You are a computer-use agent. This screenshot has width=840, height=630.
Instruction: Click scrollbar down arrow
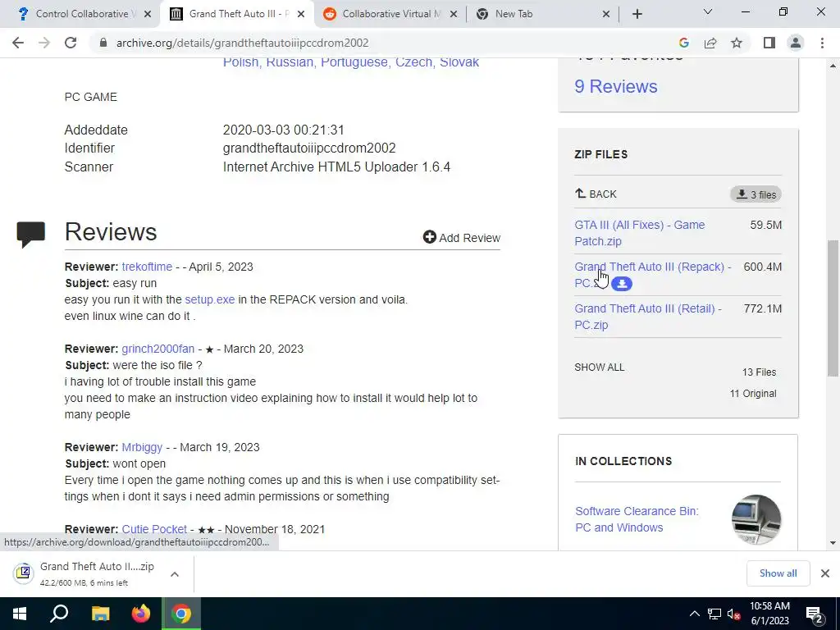tap(833, 543)
